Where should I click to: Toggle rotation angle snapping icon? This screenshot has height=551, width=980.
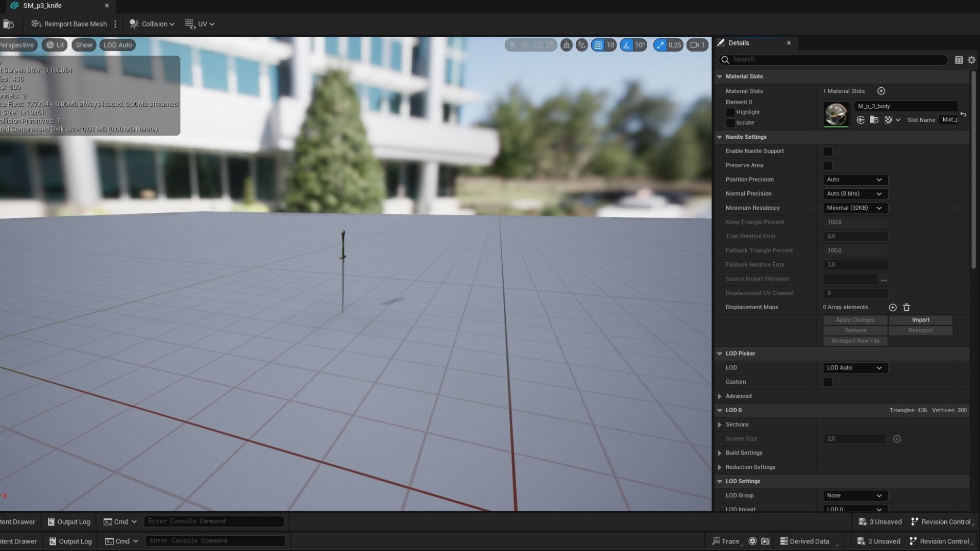[x=627, y=45]
